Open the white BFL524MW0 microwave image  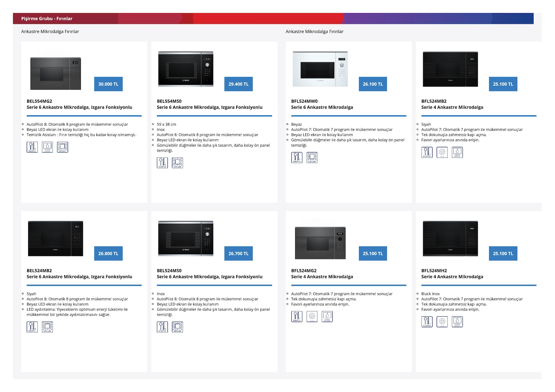pyautogui.click(x=320, y=69)
